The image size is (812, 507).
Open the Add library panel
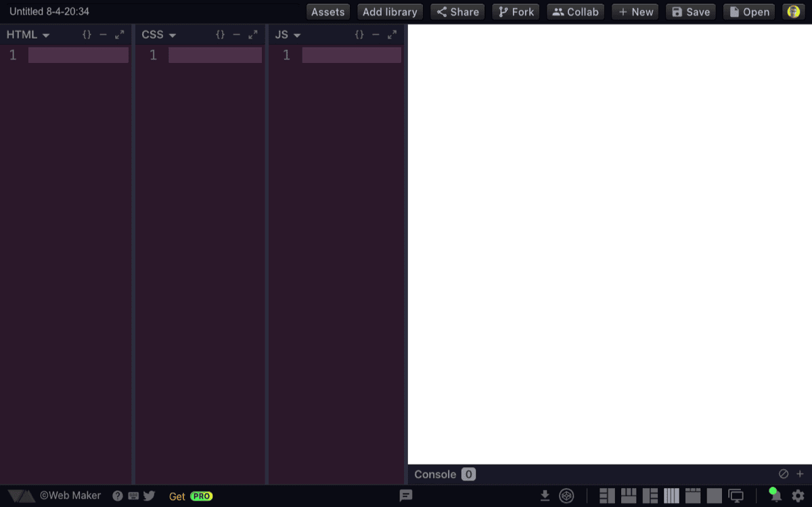point(390,12)
